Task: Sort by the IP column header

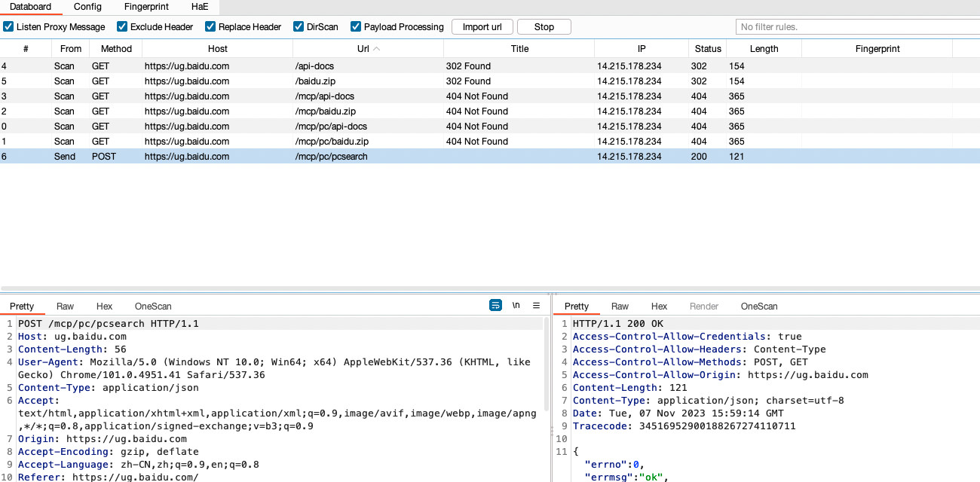Action: pos(642,48)
